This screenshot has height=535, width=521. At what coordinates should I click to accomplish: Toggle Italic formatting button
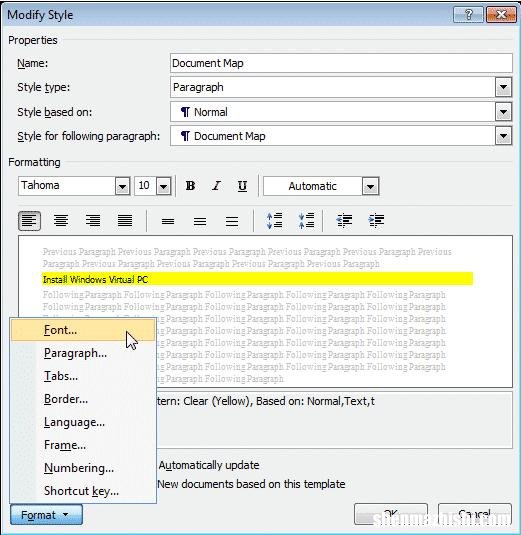click(216, 186)
